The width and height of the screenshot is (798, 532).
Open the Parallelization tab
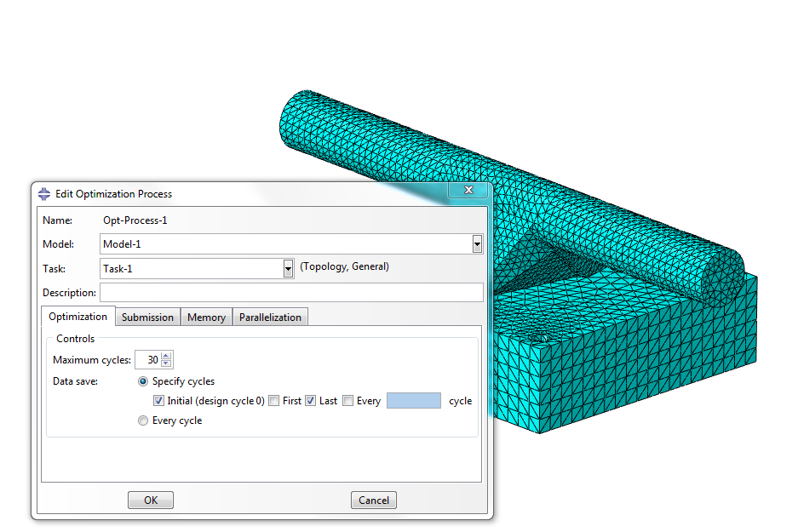pyautogui.click(x=270, y=316)
